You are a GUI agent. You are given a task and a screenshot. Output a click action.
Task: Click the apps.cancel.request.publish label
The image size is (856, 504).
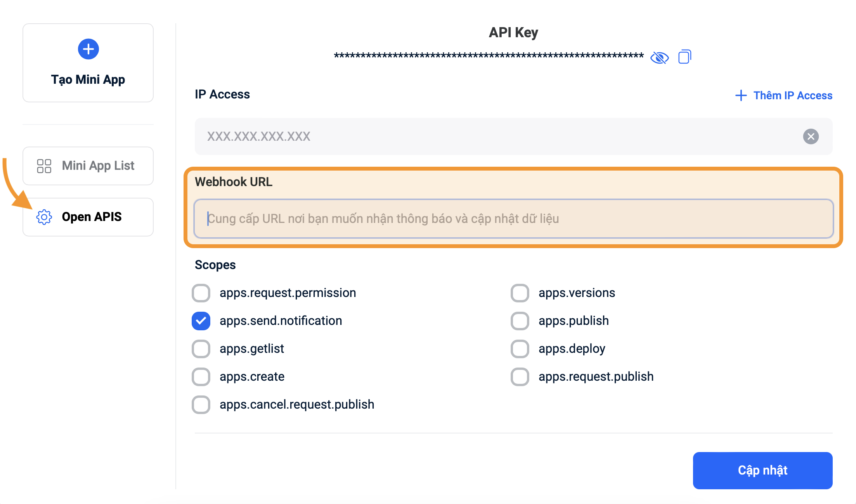click(x=297, y=405)
